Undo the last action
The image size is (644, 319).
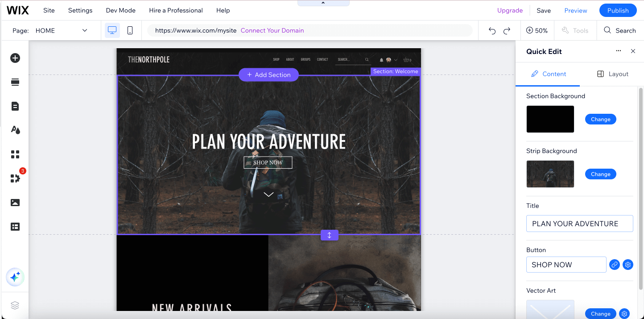pyautogui.click(x=492, y=31)
